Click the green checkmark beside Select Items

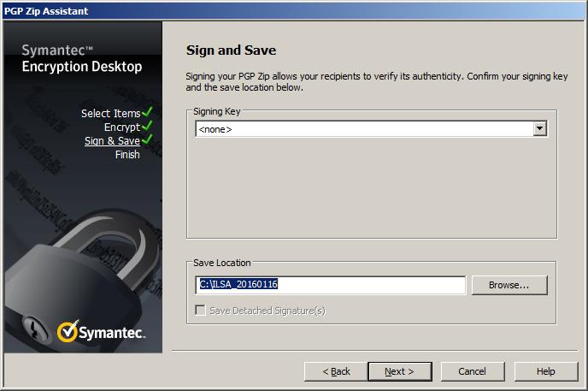coord(147,111)
